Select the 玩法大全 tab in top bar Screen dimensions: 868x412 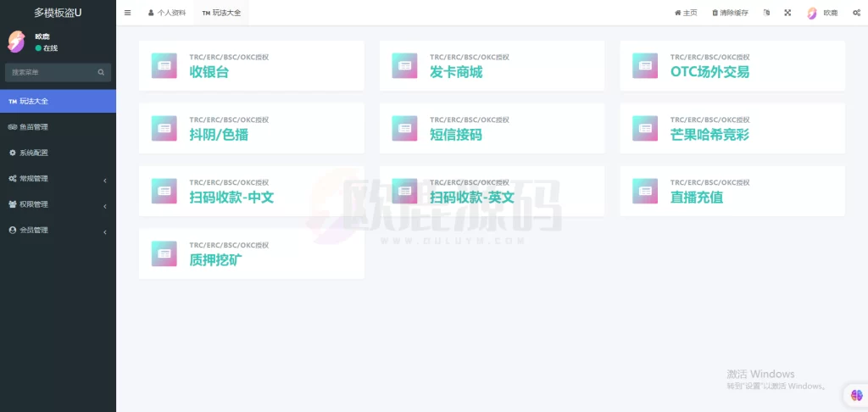point(221,13)
